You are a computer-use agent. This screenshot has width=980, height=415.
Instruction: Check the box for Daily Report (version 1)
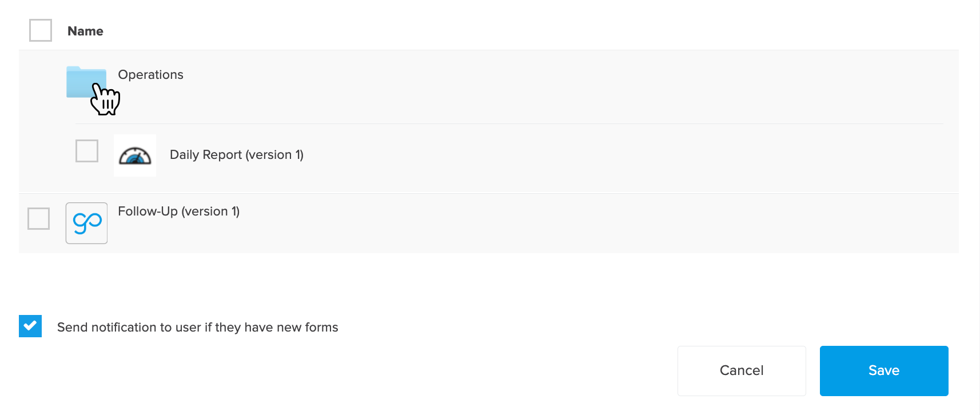86,151
